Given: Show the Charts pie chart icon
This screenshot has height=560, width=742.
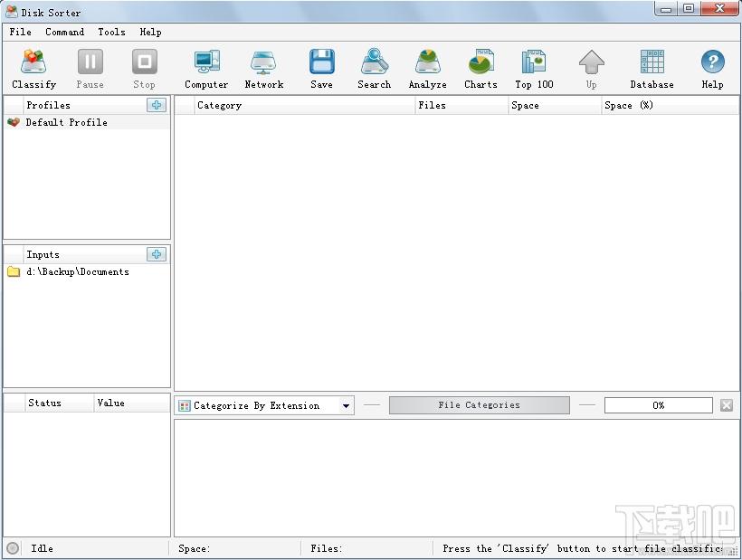Looking at the screenshot, I should (x=480, y=62).
